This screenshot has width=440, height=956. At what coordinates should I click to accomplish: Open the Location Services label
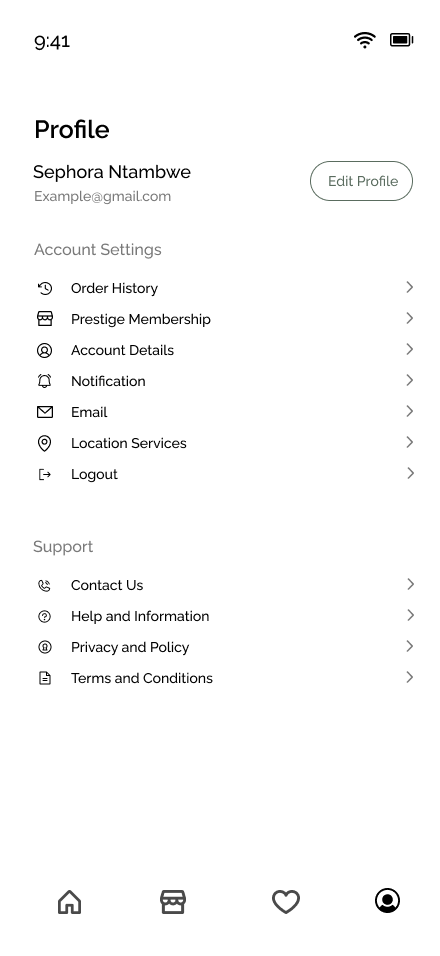click(x=129, y=443)
